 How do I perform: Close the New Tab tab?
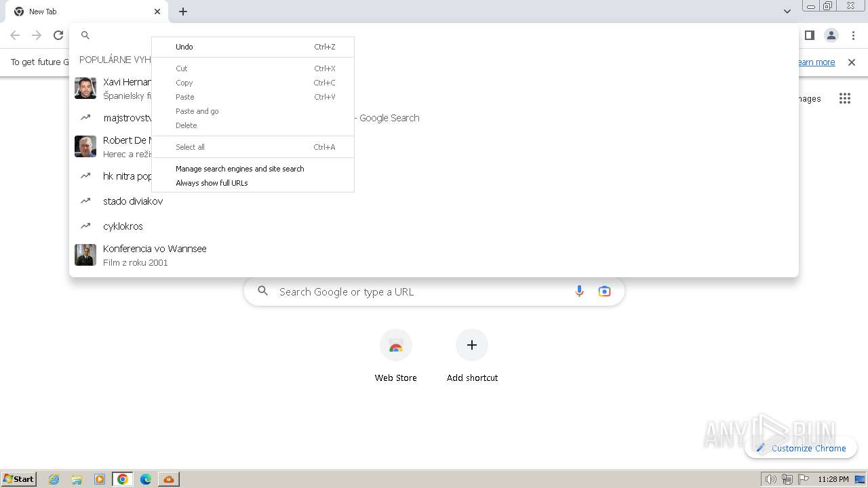point(157,12)
